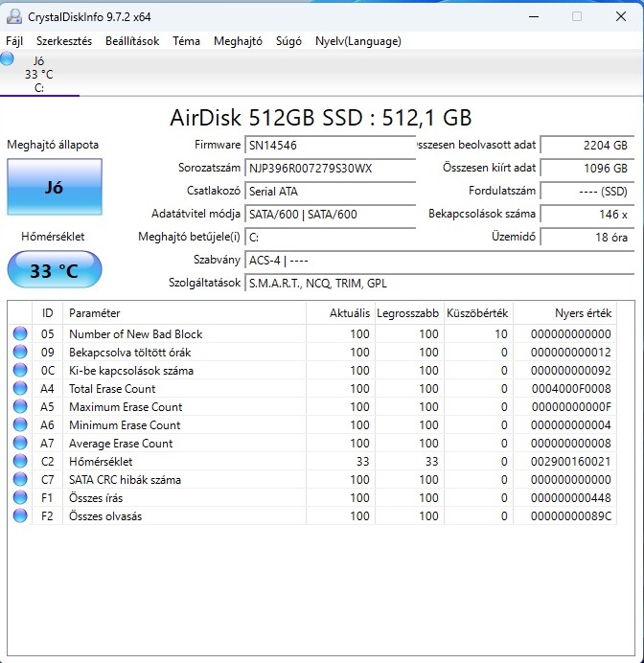This screenshot has height=663, width=644.
Task: Select the Ki-be kapcsolások száma parameter text
Action: click(x=131, y=371)
